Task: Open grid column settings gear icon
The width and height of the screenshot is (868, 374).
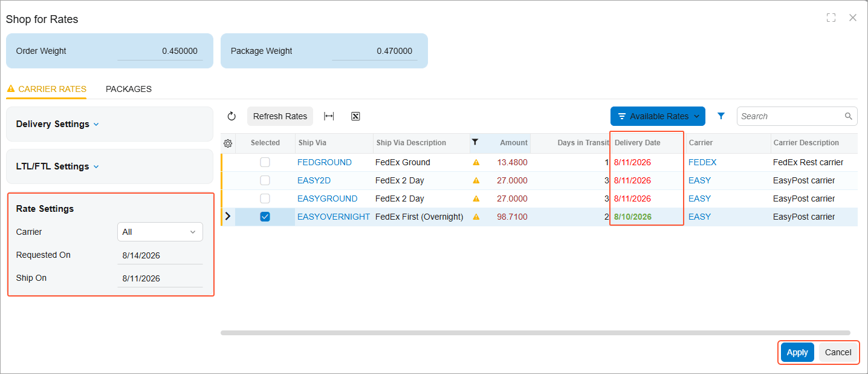Action: pyautogui.click(x=228, y=143)
